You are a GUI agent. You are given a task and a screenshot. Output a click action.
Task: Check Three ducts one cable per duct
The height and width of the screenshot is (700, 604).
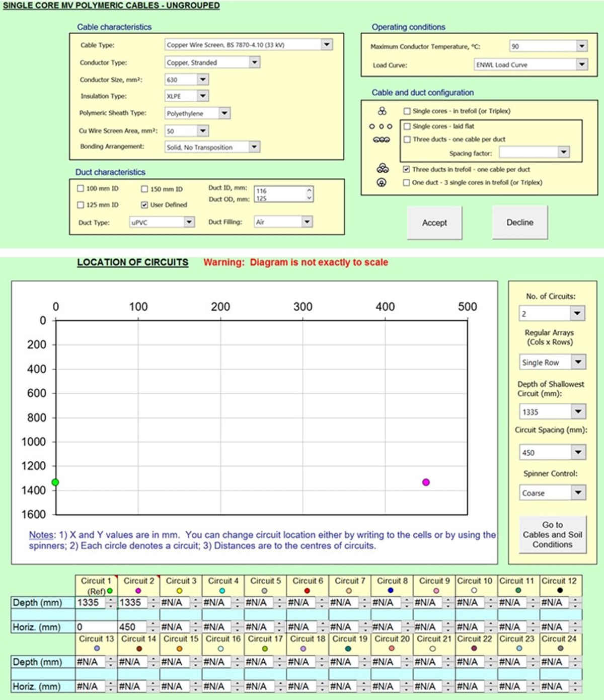[407, 139]
